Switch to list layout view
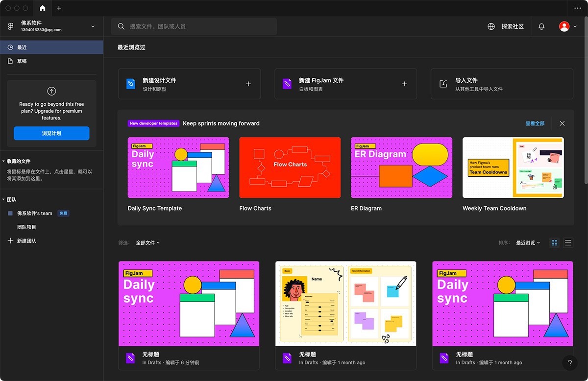Viewport: 588px width, 381px height. coord(568,242)
